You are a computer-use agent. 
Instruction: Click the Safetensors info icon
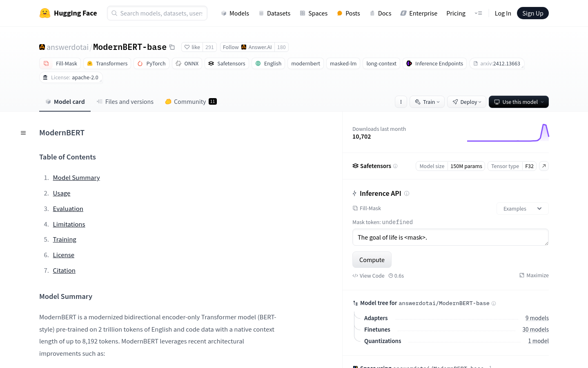coord(395,166)
